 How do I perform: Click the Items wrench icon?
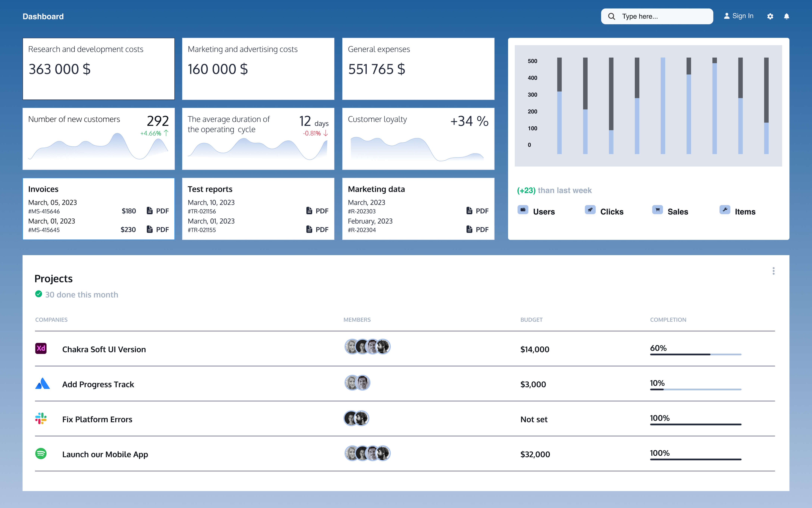coord(725,210)
